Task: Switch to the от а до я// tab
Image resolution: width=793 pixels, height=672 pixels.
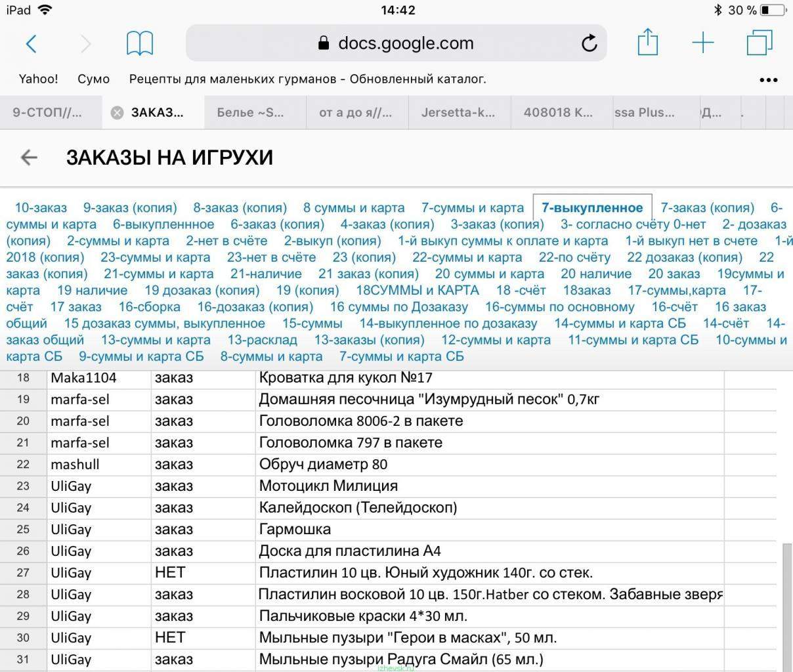Action: coord(358,112)
